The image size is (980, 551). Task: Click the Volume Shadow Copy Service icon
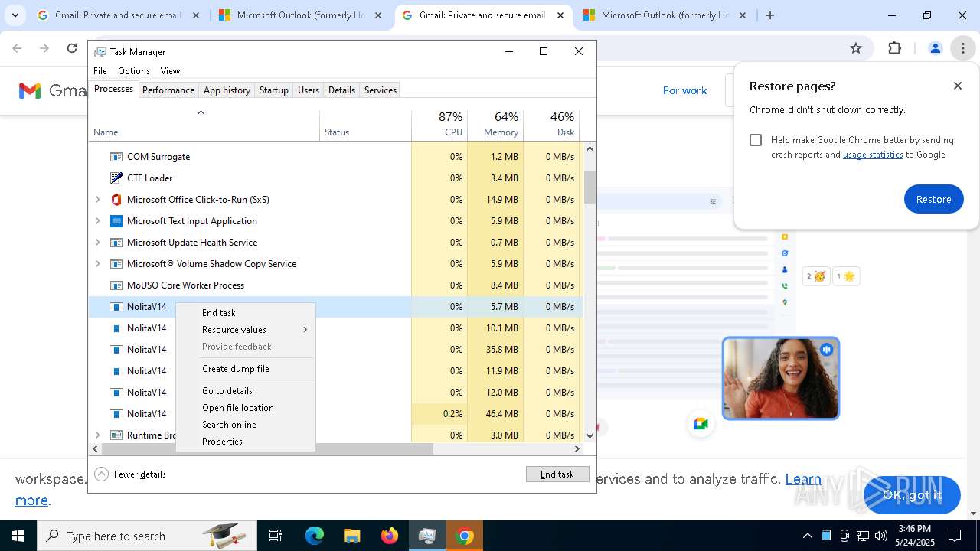116,264
